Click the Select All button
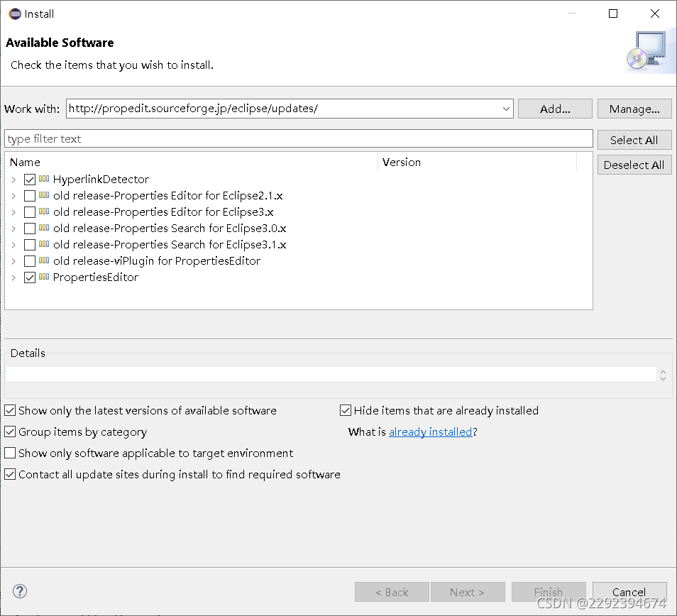Image resolution: width=677 pixels, height=616 pixels. (x=634, y=140)
